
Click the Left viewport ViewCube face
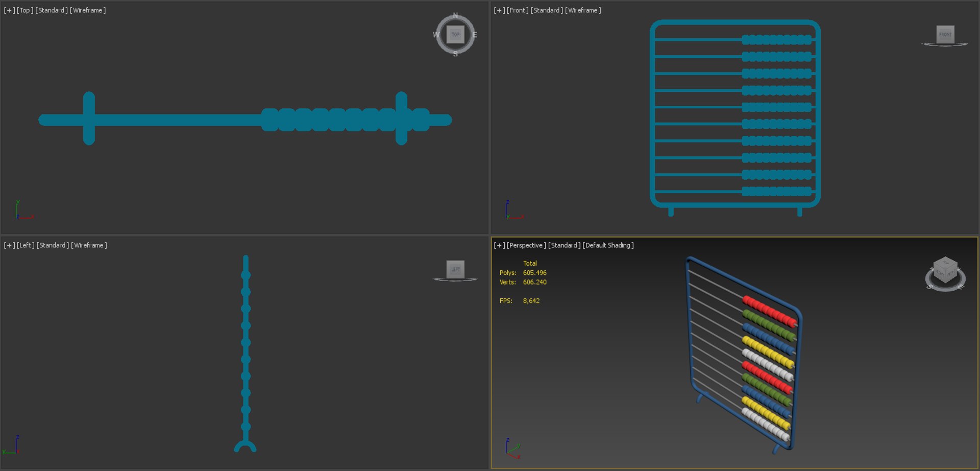[455, 269]
